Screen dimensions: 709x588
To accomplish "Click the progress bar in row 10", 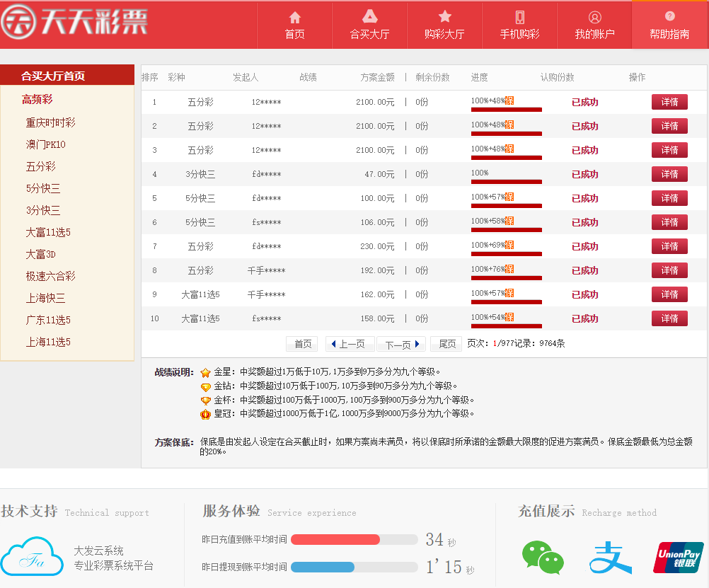I will tap(506, 326).
